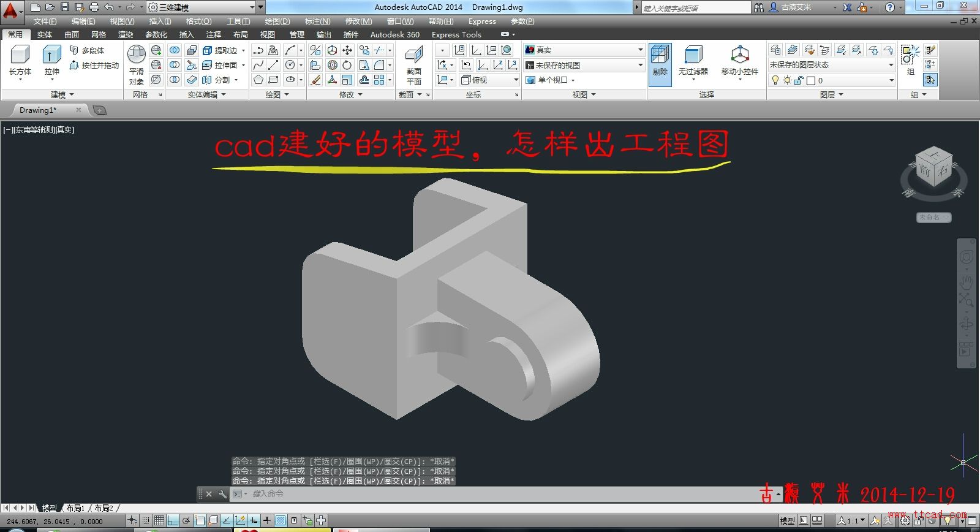Click the search keyword input field

(695, 7)
